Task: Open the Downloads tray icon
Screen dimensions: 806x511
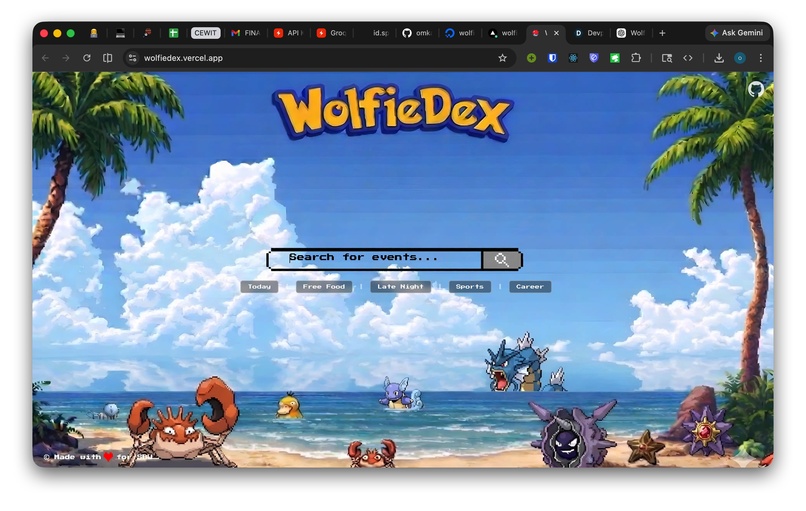Action: point(719,58)
